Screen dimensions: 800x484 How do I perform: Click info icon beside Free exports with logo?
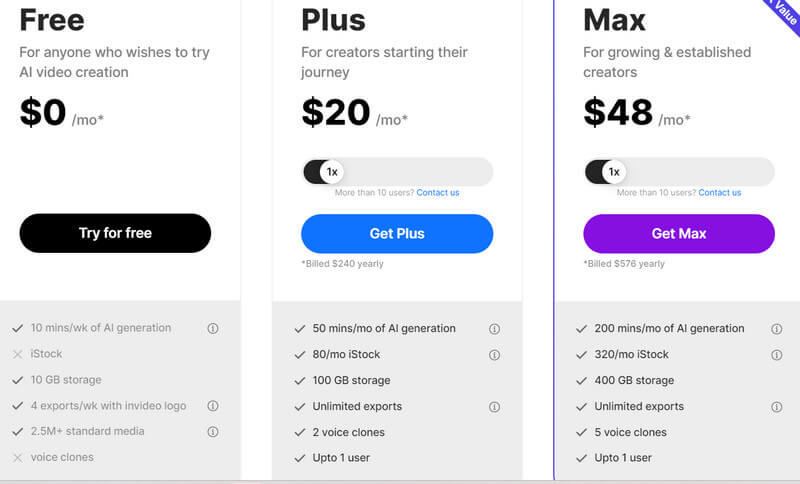click(x=212, y=406)
